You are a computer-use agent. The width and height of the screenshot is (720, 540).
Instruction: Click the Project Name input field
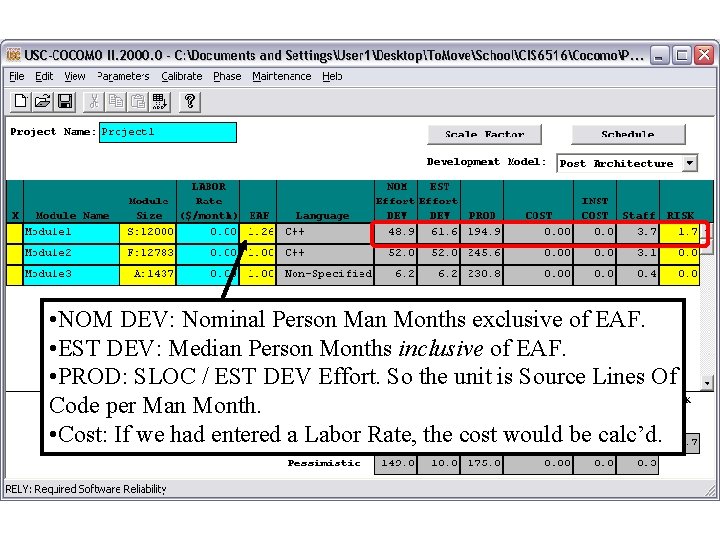point(168,132)
